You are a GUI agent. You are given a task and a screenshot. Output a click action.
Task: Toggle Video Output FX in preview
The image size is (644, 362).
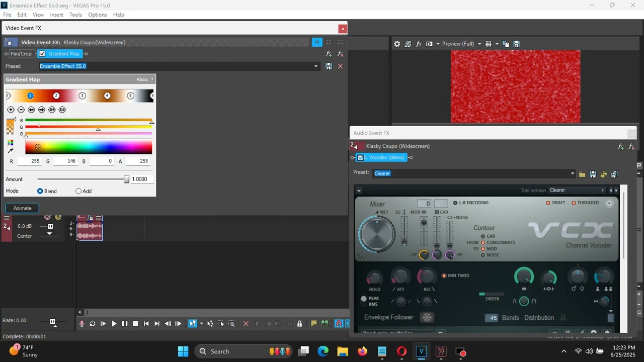[x=419, y=44]
